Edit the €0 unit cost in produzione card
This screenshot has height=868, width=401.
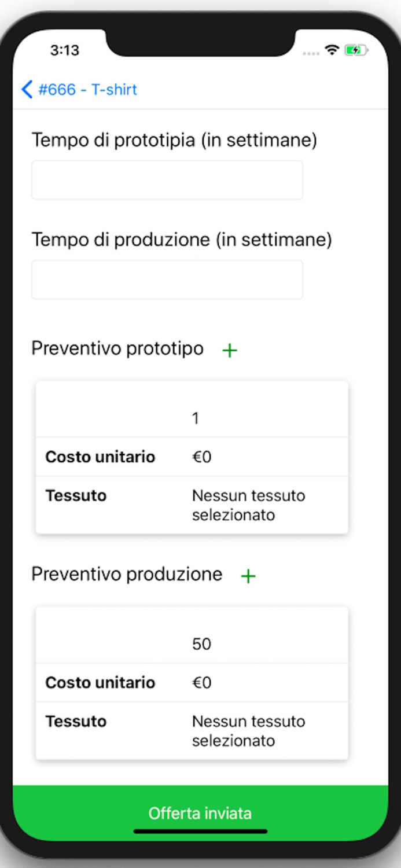tap(202, 682)
